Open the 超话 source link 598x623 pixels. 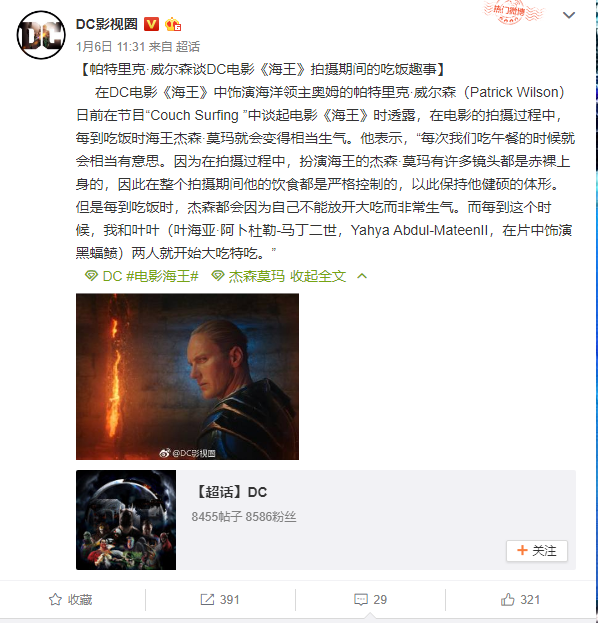(x=188, y=47)
